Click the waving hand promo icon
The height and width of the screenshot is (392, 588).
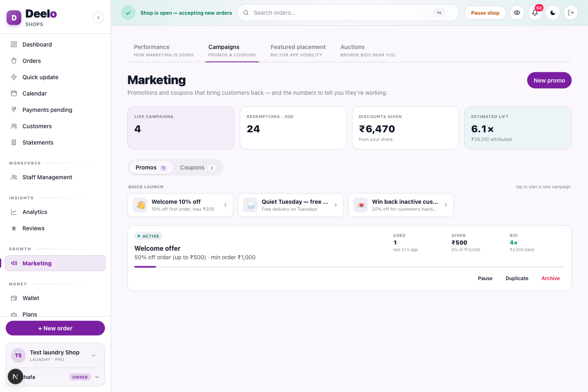[x=140, y=205]
